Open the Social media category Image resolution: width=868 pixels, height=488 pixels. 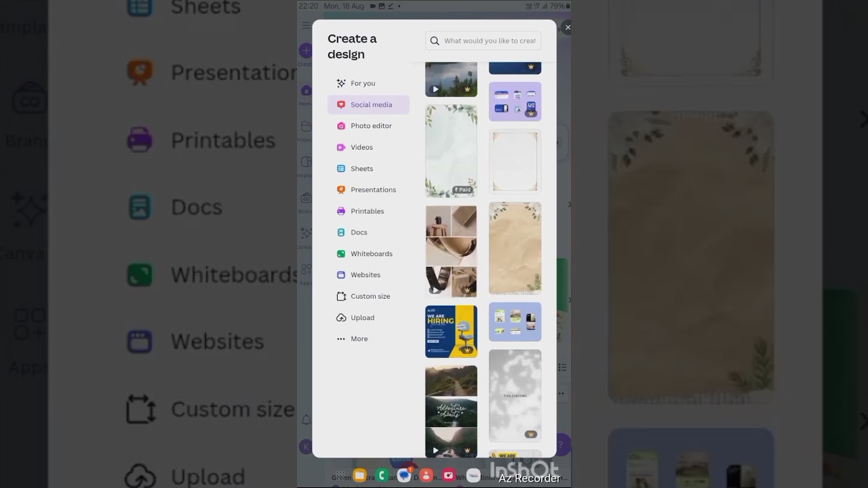pos(370,105)
